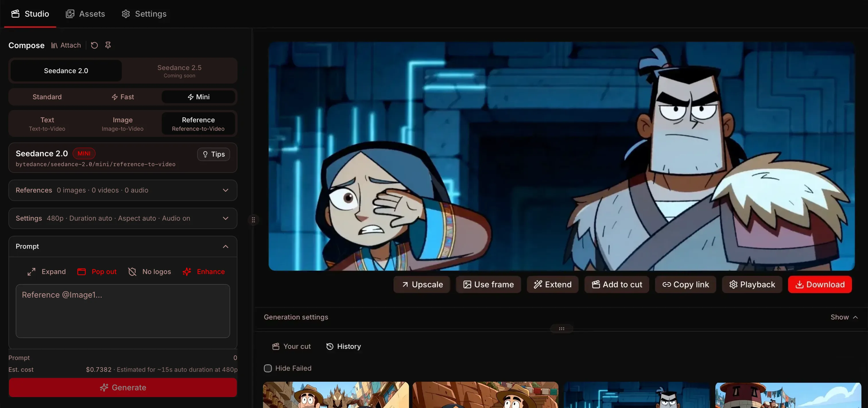This screenshot has width=868, height=408.
Task: Collapse the Prompt section
Action: pos(123,247)
